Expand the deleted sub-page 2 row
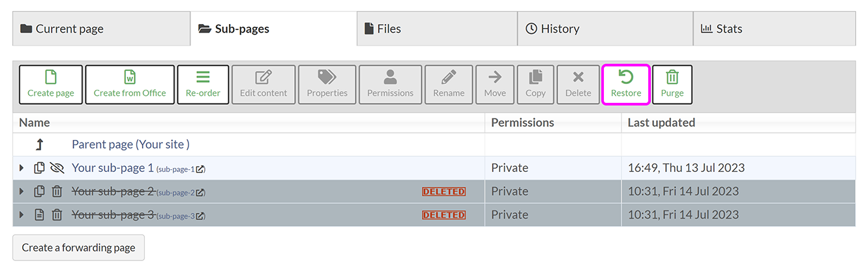 click(x=22, y=191)
